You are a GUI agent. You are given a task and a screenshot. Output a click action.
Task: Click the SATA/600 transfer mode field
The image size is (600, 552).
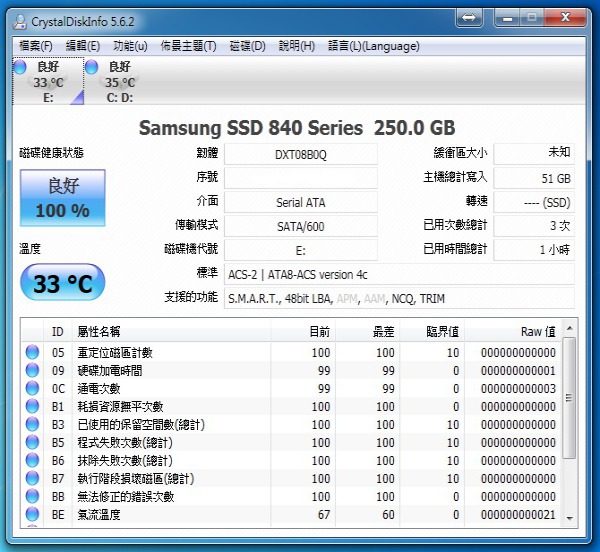point(301,226)
